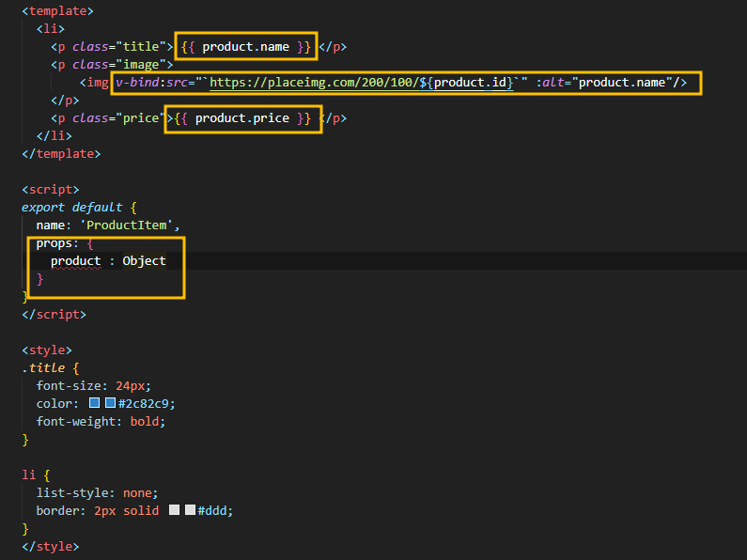Click the opening <style> tag
747x560 pixels.
[47, 350]
